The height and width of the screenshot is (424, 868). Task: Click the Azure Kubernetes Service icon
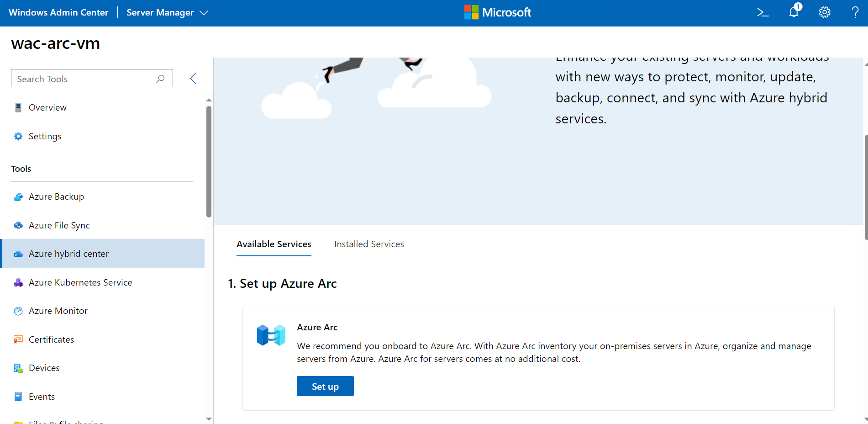pos(18,282)
